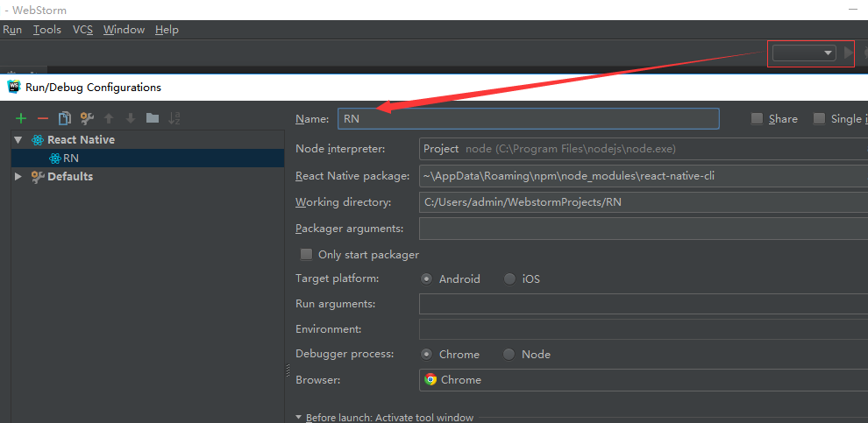
Task: Click the Environment field
Action: tap(644, 329)
